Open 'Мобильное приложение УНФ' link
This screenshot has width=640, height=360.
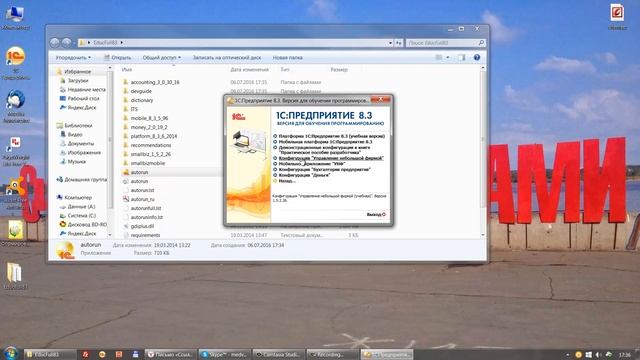(312, 164)
